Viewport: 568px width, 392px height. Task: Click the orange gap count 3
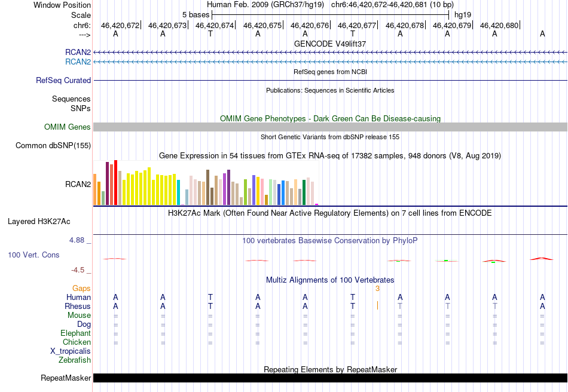(x=377, y=288)
